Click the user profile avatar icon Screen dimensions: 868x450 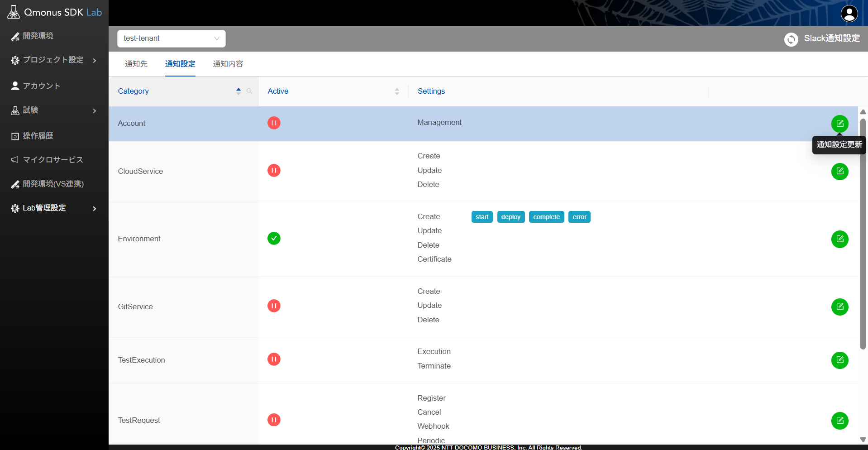849,13
